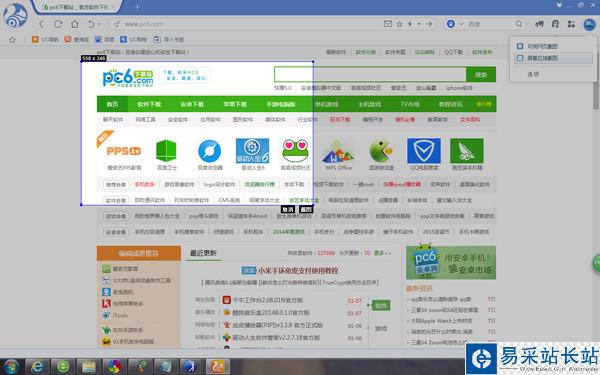Click the magnifier icon in the toolbar search box

[519, 24]
